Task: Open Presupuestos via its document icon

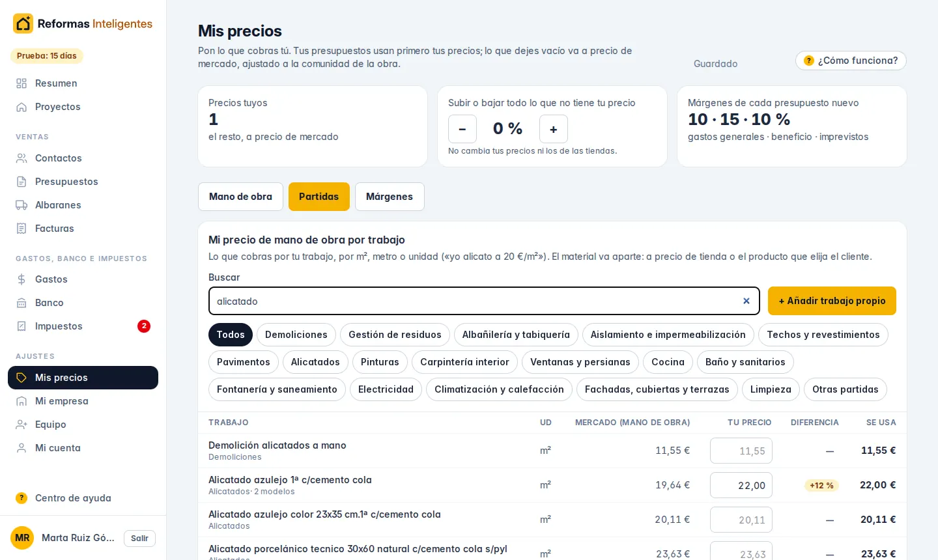Action: pos(21,182)
